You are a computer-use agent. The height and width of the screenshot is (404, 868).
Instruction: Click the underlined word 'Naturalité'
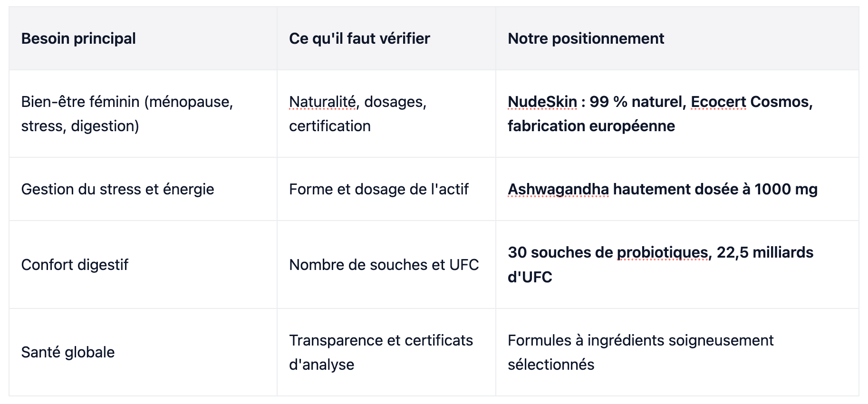[x=322, y=102]
